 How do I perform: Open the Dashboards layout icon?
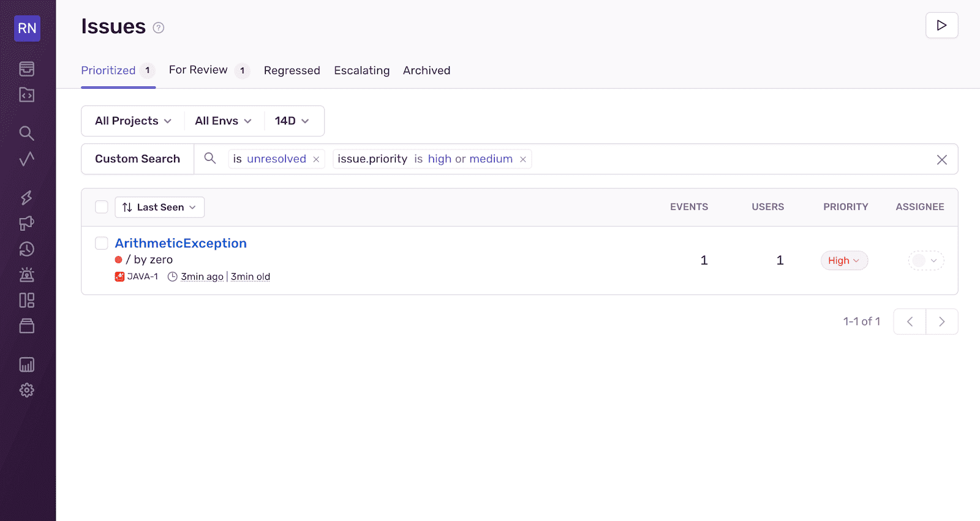point(27,300)
